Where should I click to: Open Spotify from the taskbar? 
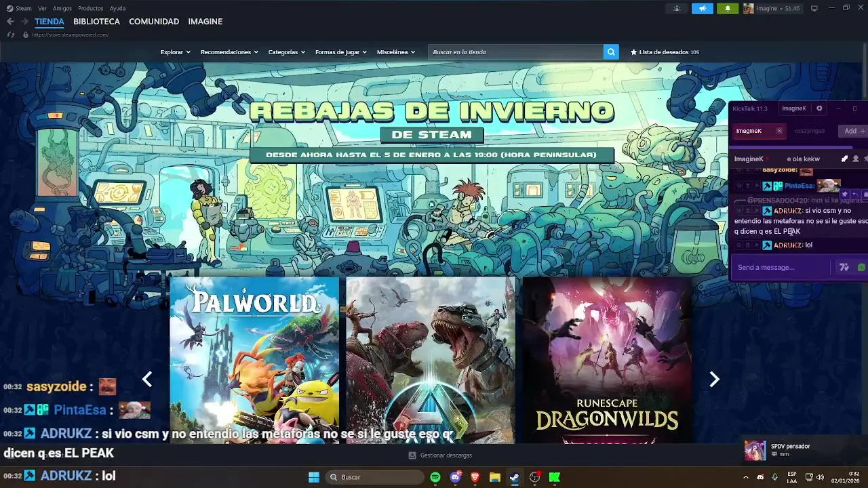(435, 477)
